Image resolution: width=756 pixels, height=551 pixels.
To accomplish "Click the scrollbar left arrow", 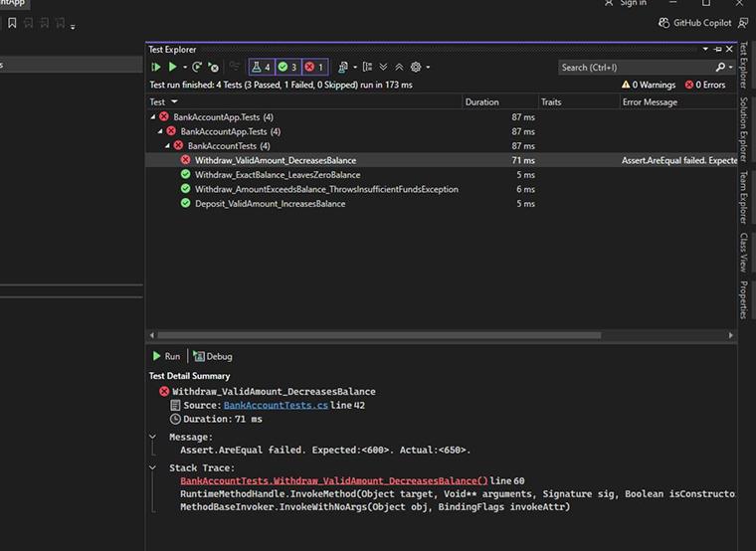I will (x=152, y=335).
